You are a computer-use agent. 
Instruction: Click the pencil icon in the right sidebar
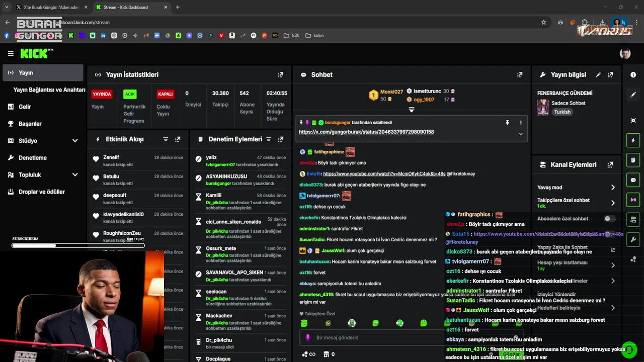(633, 95)
